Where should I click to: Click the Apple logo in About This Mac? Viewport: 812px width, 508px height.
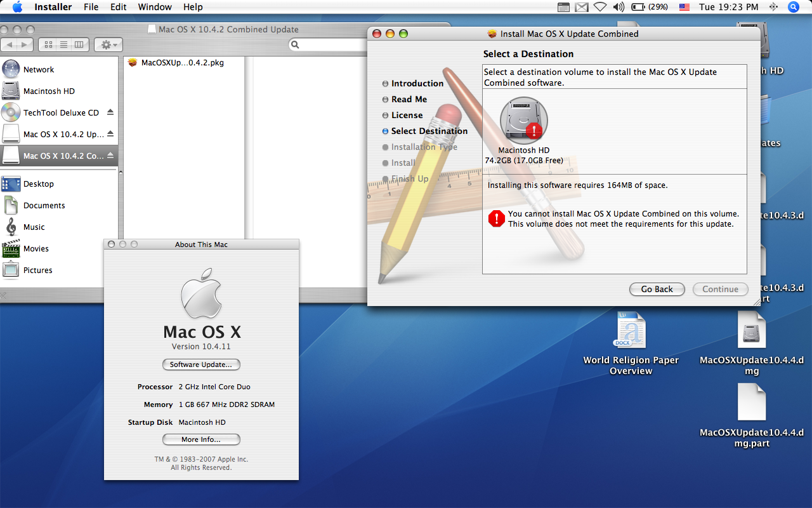[x=202, y=292]
